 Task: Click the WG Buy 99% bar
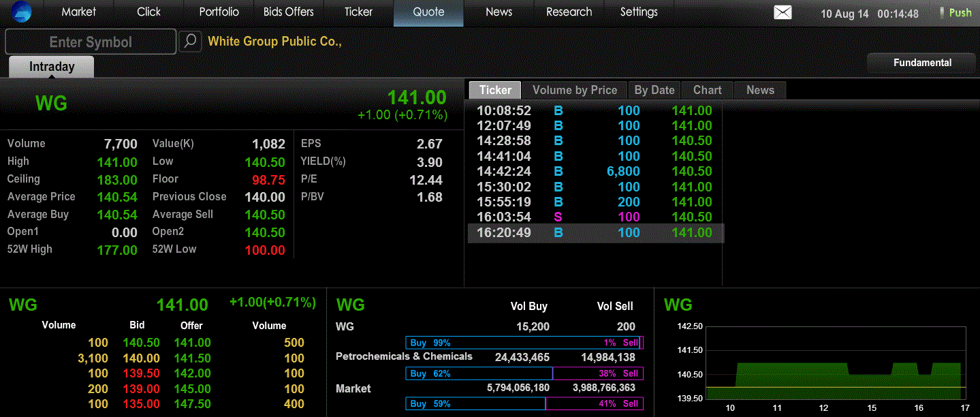coord(522,343)
